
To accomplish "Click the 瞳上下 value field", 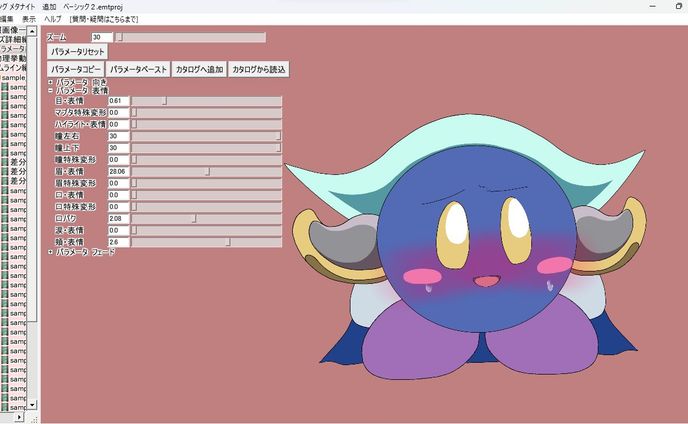I will 118,148.
